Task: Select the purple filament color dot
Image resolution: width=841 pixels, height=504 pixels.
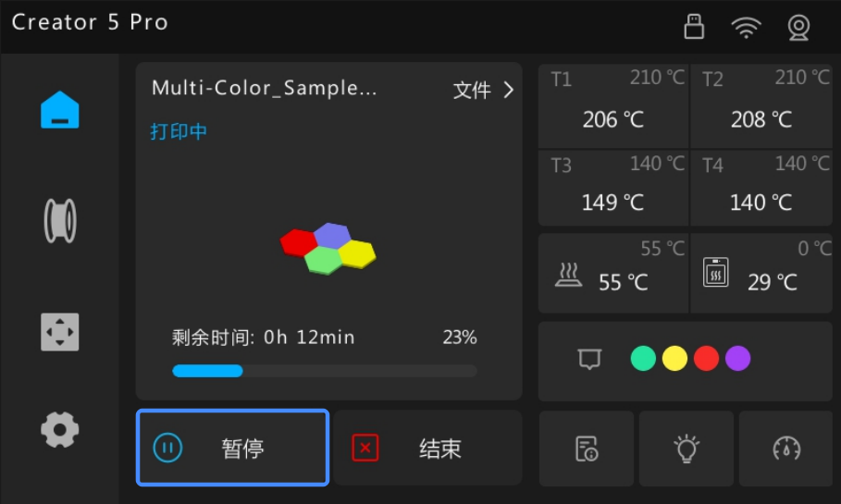Action: point(738,358)
